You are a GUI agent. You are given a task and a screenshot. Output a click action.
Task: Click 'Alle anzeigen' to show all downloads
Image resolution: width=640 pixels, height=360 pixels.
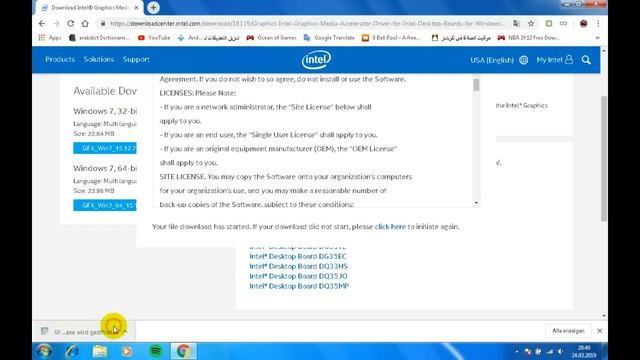coord(568,331)
